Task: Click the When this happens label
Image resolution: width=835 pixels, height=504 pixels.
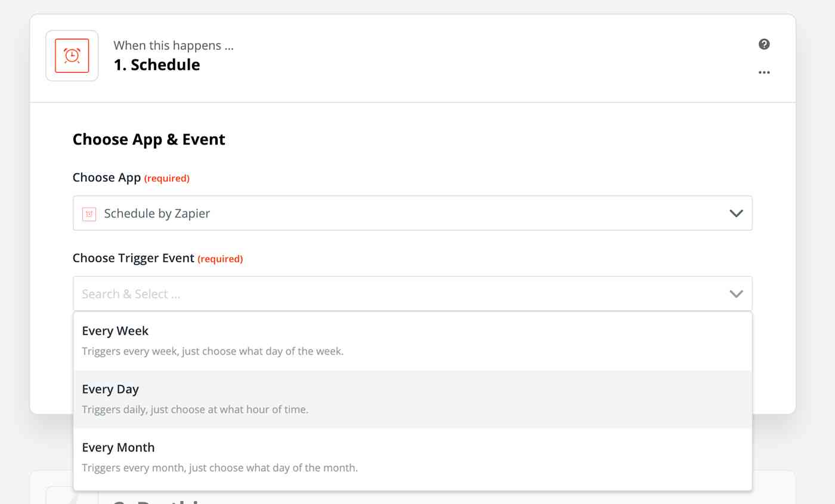Action: (174, 45)
